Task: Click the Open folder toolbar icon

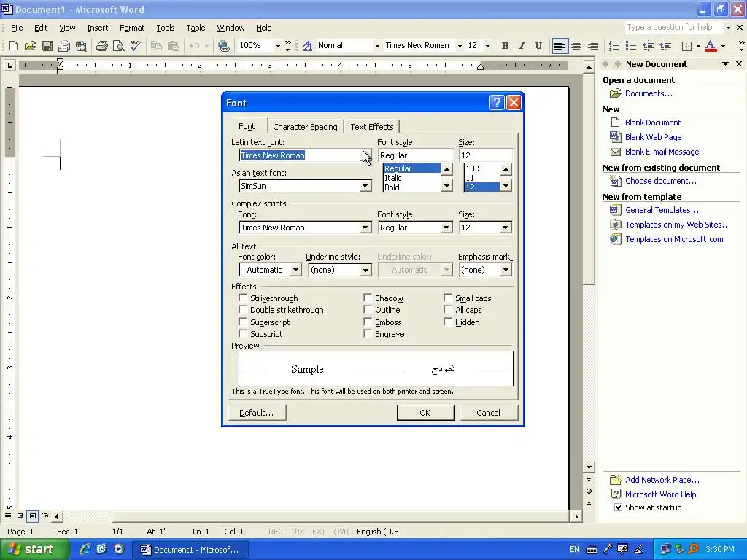Action: pos(31,46)
